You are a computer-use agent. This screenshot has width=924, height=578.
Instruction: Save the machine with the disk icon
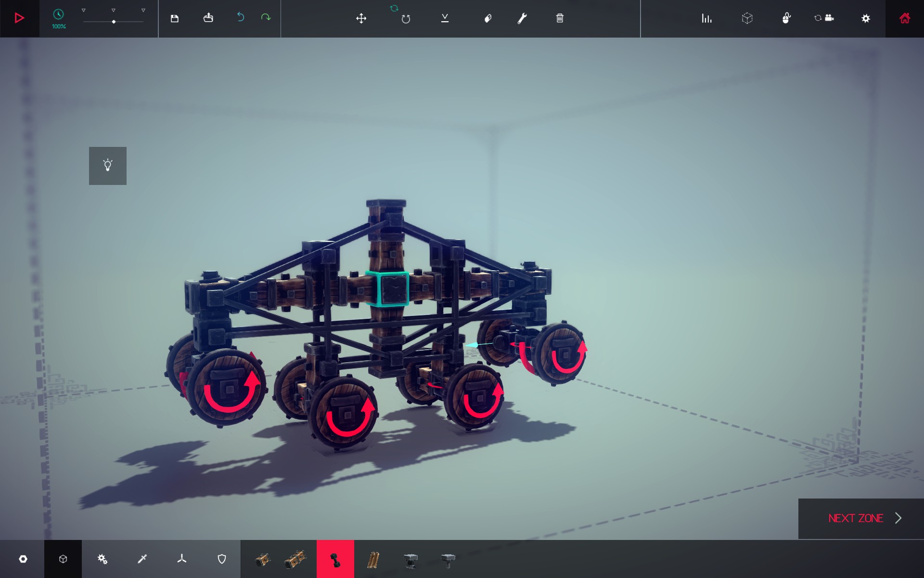pyautogui.click(x=175, y=18)
